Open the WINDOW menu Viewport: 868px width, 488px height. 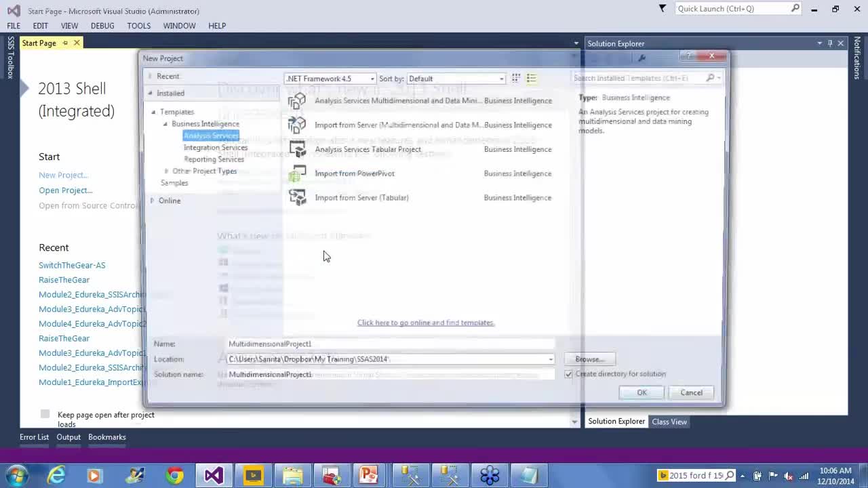179,26
